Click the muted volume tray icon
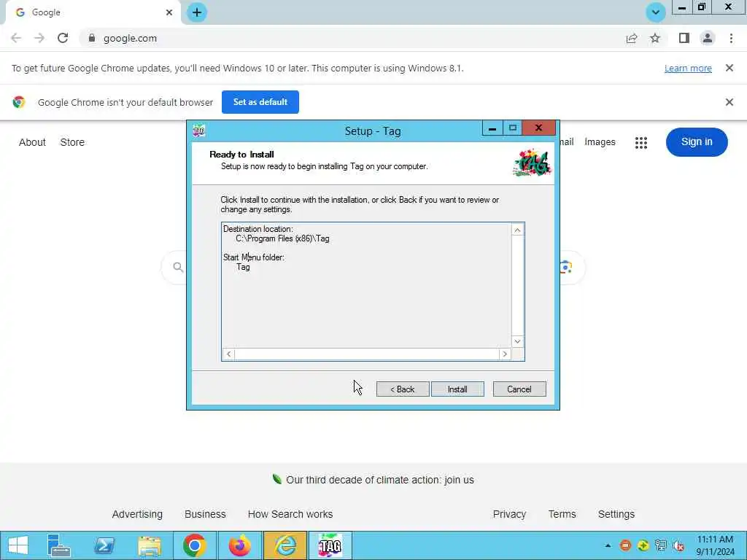 (678, 545)
